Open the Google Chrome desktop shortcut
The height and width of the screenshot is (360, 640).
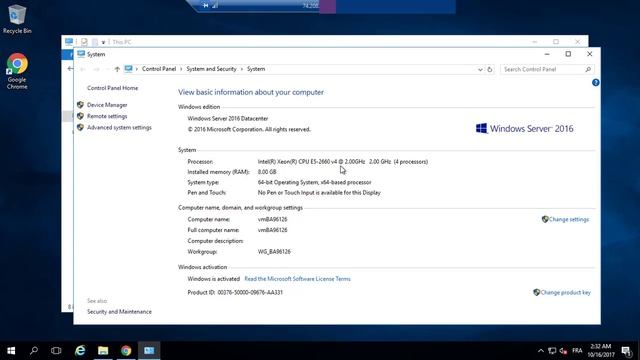[x=17, y=71]
